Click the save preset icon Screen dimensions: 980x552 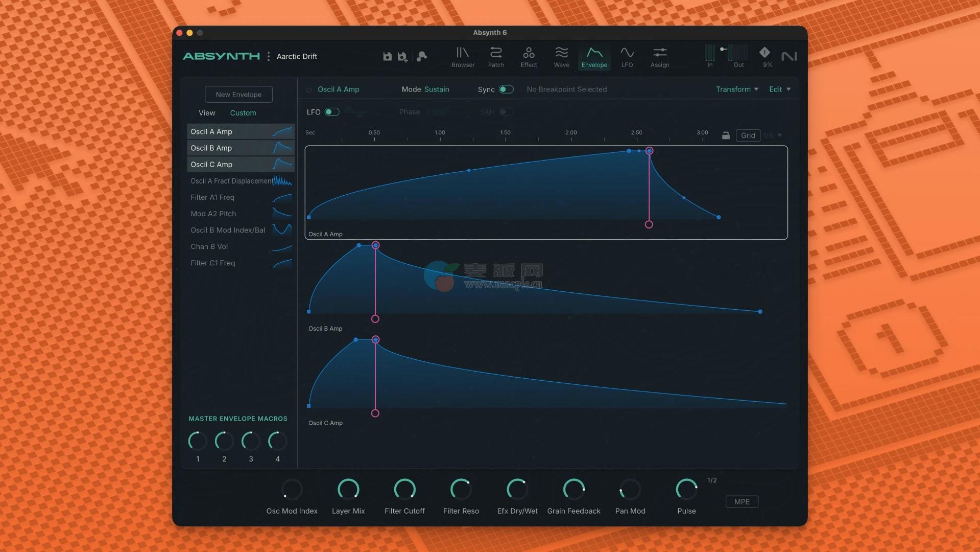tap(387, 57)
